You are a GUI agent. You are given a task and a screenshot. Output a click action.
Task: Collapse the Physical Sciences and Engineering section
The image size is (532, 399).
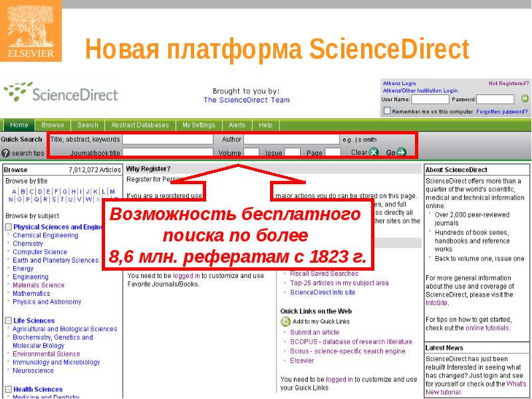(8, 227)
